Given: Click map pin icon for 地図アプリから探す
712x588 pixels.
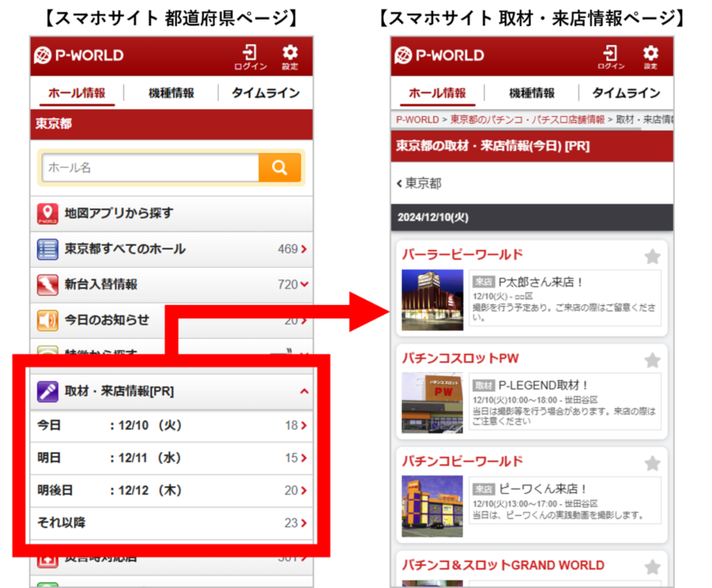Looking at the screenshot, I should 47,214.
